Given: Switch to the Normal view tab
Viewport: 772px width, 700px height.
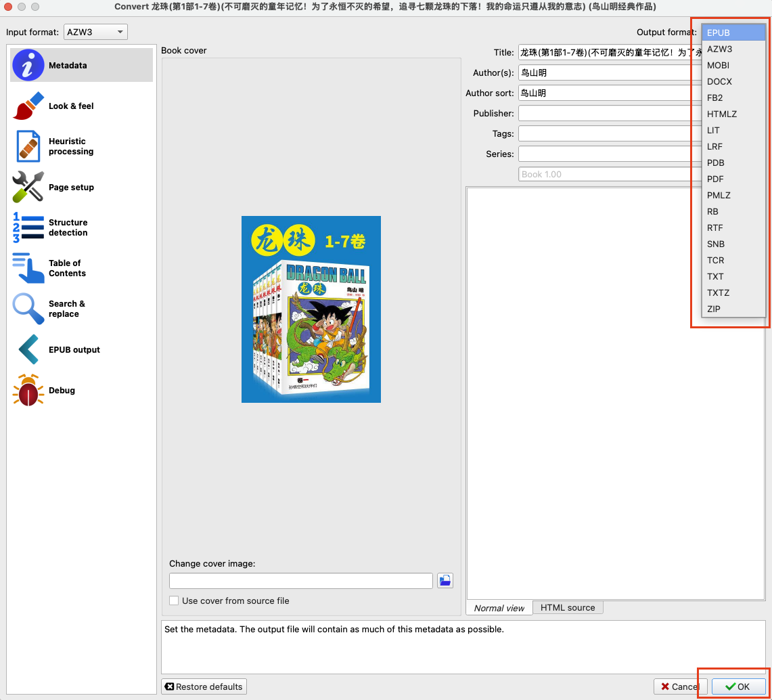Looking at the screenshot, I should 499,608.
